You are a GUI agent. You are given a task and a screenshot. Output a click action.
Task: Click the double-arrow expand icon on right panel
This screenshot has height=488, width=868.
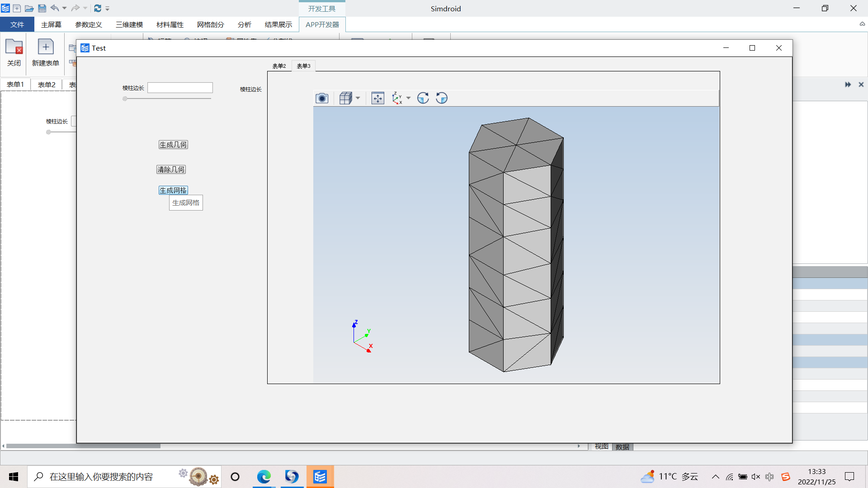point(848,84)
